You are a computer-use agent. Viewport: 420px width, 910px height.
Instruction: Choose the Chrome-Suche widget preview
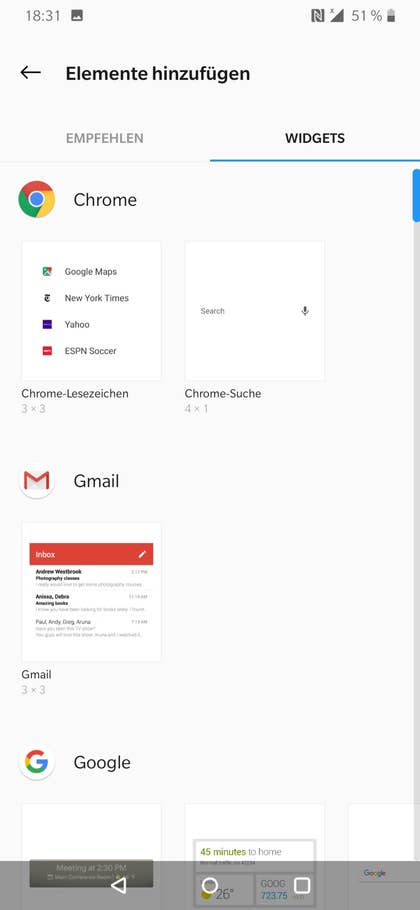pyautogui.click(x=255, y=311)
